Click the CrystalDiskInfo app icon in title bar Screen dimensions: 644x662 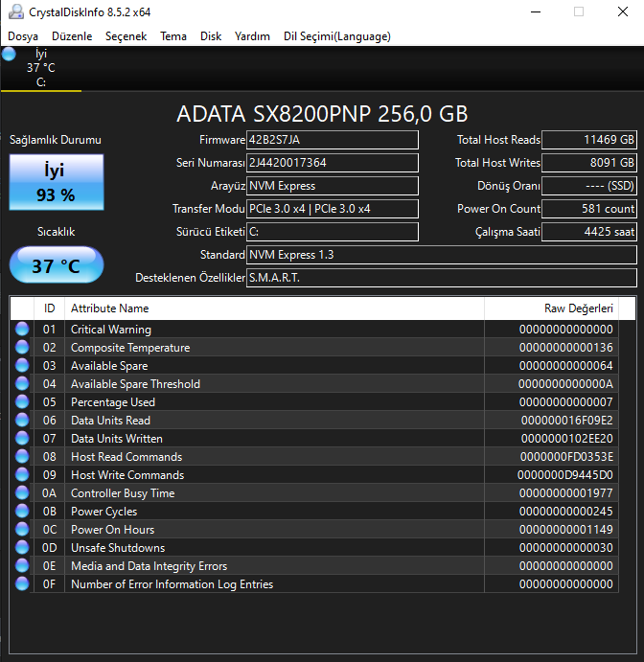(16, 11)
